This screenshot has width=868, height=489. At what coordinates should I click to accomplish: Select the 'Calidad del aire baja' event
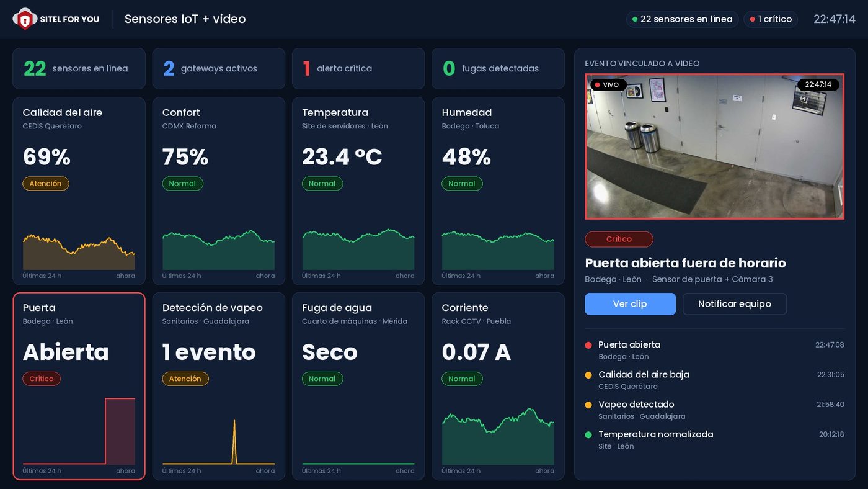point(714,380)
